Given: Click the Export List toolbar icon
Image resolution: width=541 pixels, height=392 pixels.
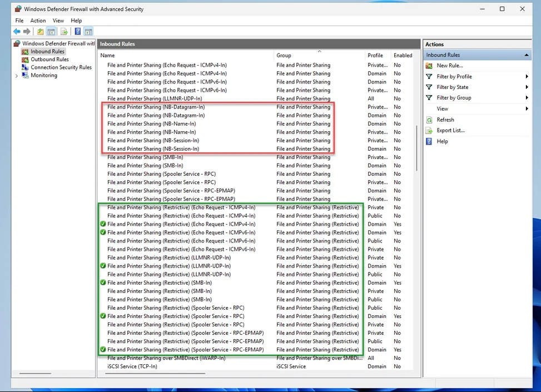Looking at the screenshot, I should [x=64, y=32].
